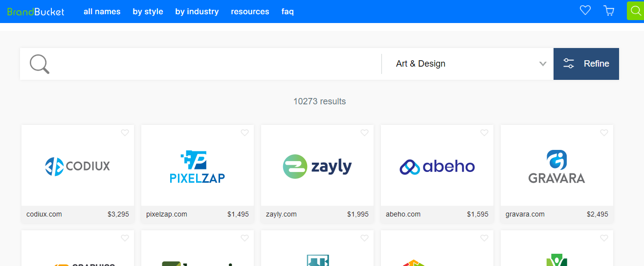Click the $1,995 price
This screenshot has width=644, height=266.
pyautogui.click(x=358, y=214)
